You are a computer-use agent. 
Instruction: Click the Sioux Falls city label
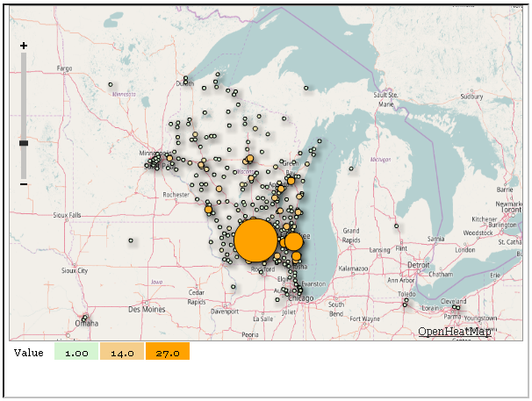(x=68, y=215)
